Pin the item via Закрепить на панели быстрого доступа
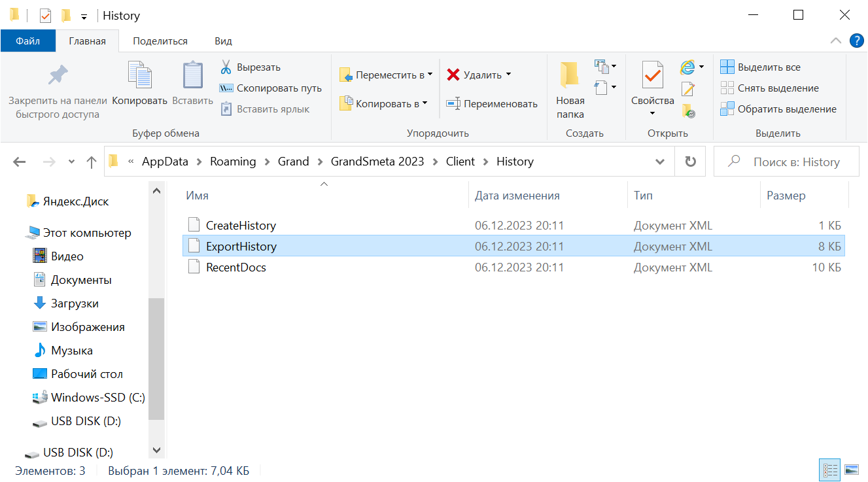This screenshot has height=482, width=868. pos(58,90)
